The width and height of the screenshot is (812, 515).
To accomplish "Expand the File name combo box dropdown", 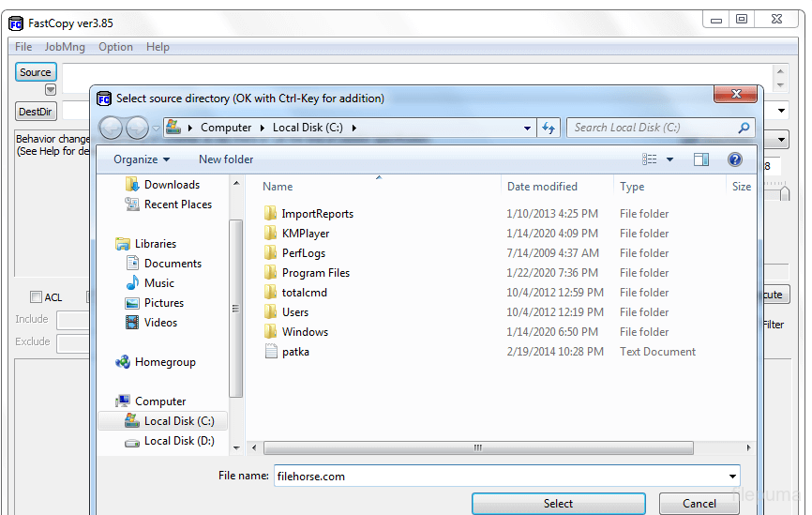I will (732, 477).
